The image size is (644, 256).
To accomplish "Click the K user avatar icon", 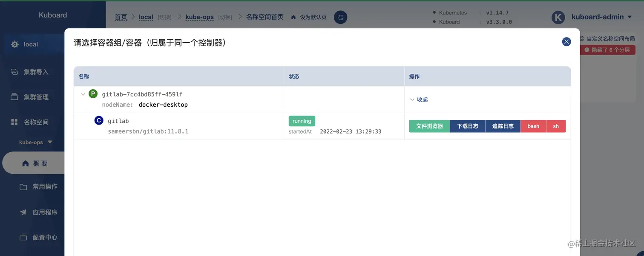I will (558, 17).
